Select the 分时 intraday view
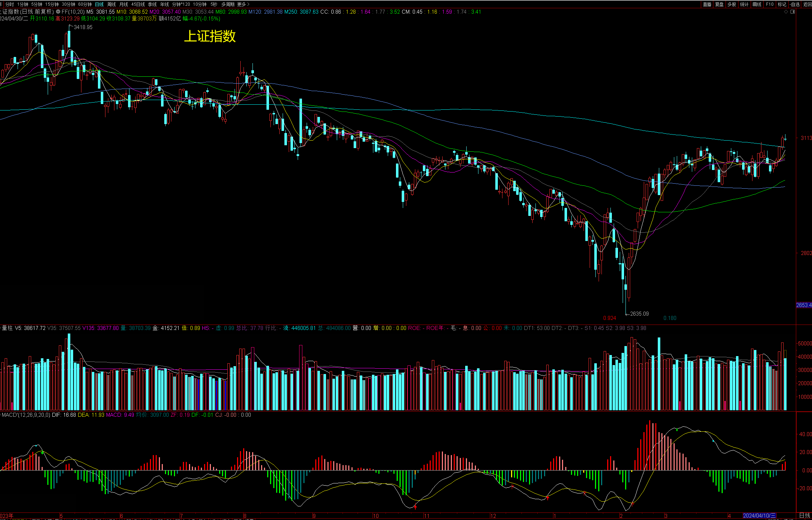Image resolution: width=812 pixels, height=520 pixels. 9,4
